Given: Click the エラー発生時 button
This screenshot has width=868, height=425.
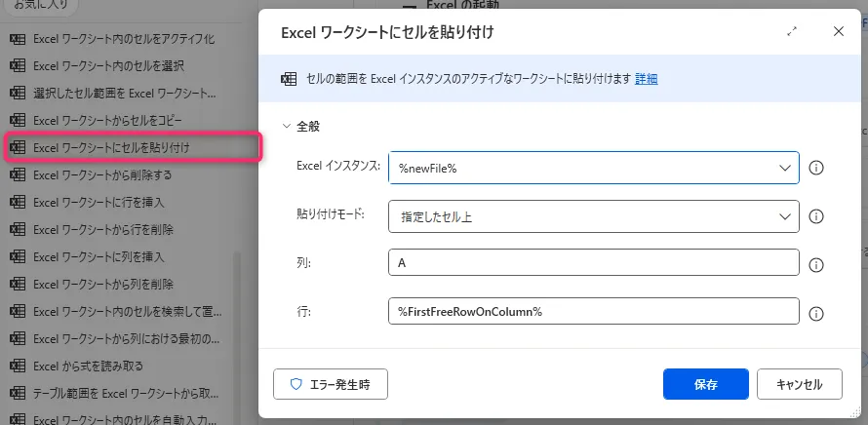Looking at the screenshot, I should pos(331,384).
